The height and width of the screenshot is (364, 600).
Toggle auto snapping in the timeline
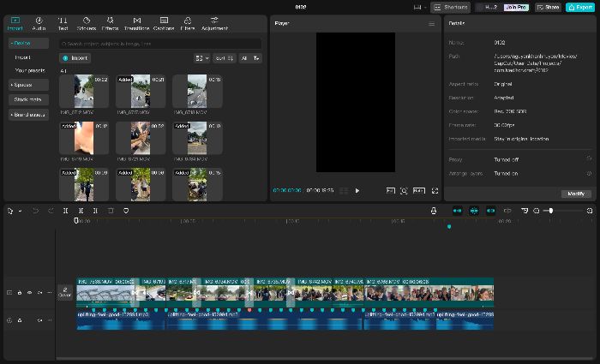474,211
